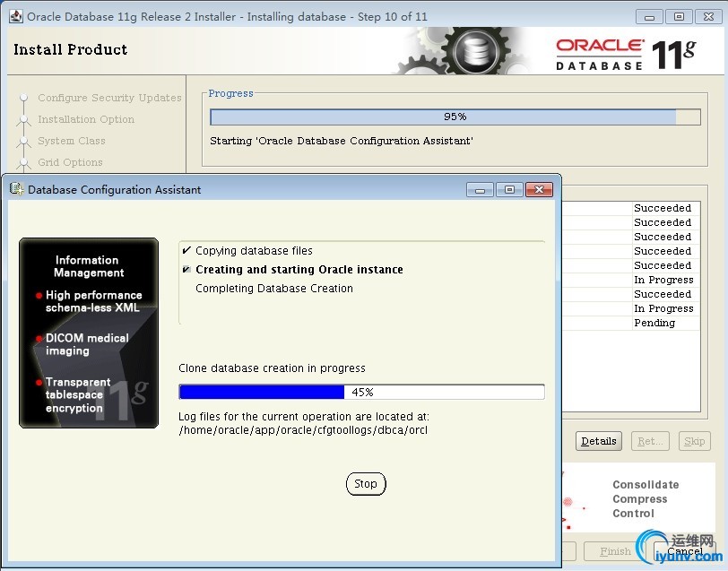
Task: Click the Grid Options step node icon
Action: [x=23, y=162]
